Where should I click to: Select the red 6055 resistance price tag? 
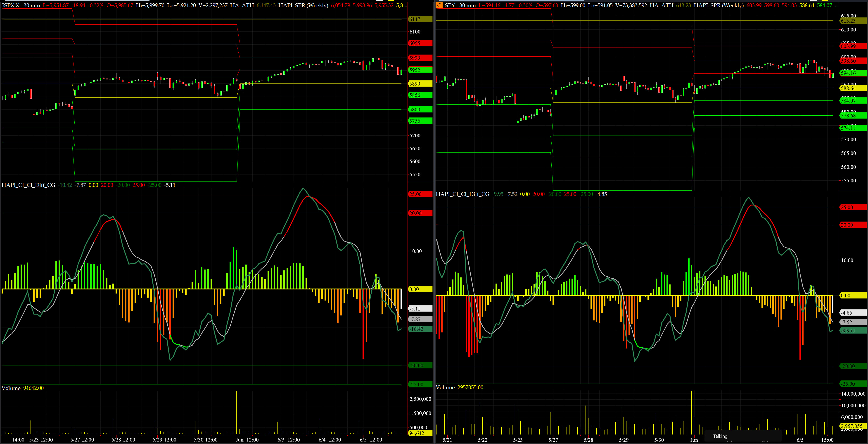420,43
